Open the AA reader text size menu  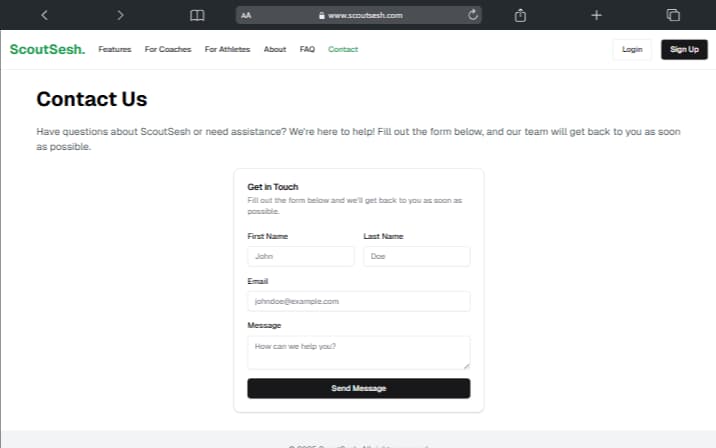tap(246, 15)
